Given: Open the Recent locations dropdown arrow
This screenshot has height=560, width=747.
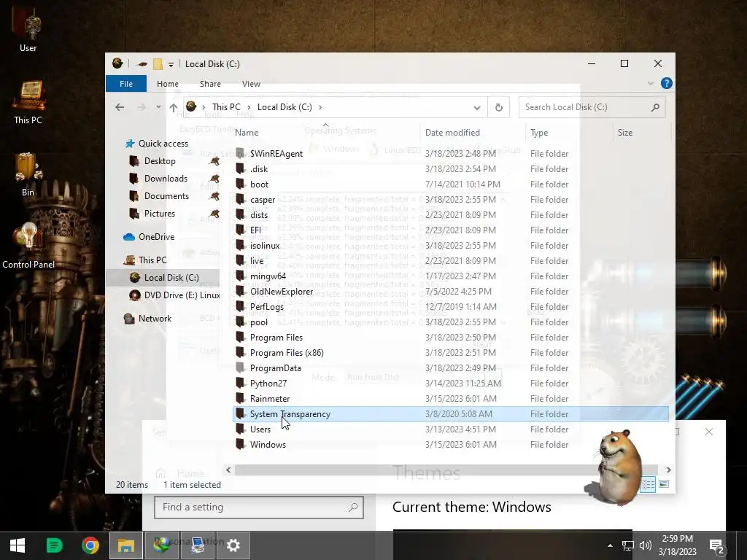Looking at the screenshot, I should click(x=158, y=107).
